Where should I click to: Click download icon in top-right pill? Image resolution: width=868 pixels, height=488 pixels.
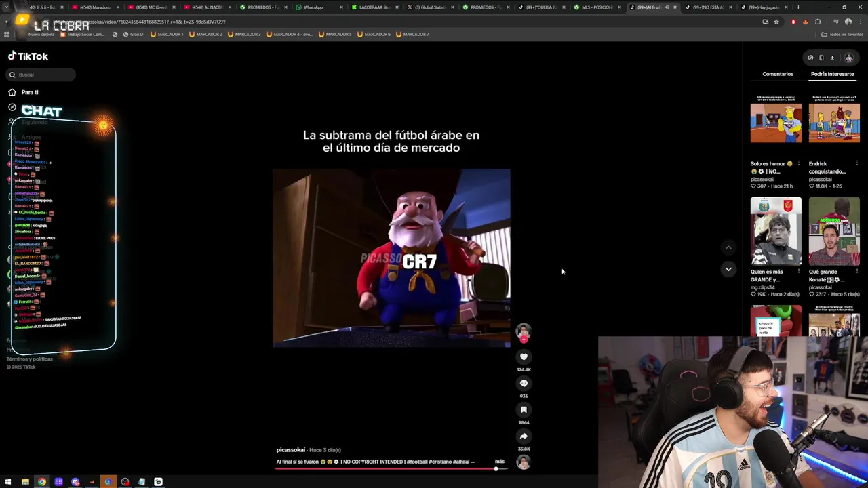tap(832, 58)
